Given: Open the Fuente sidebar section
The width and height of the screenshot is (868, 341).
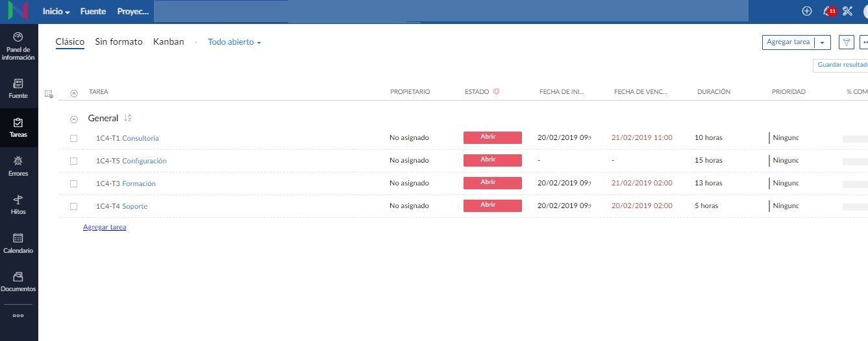Looking at the screenshot, I should pyautogui.click(x=18, y=88).
